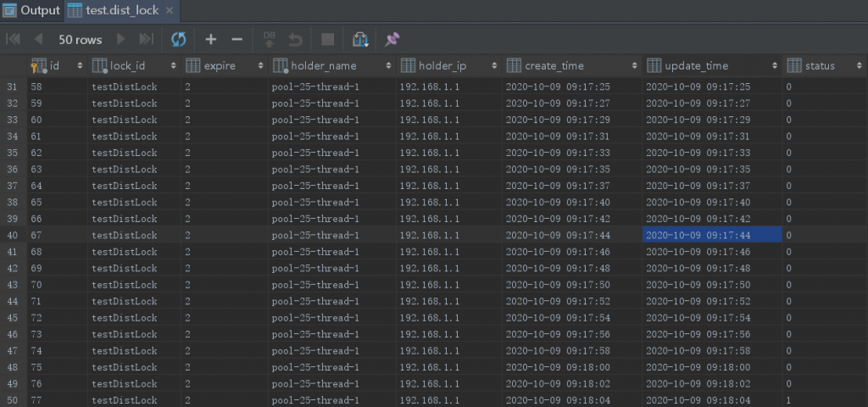Click testDistLock cell in row 35
The height and width of the screenshot is (407, 868).
click(x=134, y=153)
